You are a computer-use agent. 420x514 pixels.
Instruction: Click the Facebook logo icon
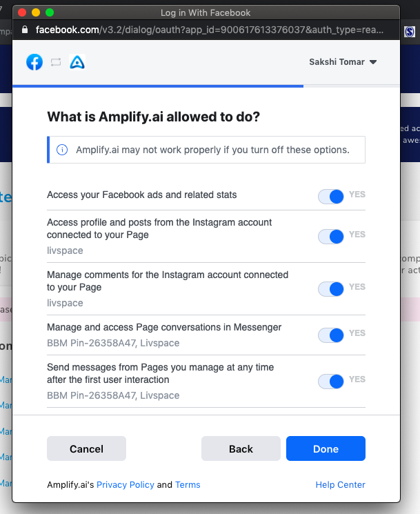pyautogui.click(x=34, y=62)
